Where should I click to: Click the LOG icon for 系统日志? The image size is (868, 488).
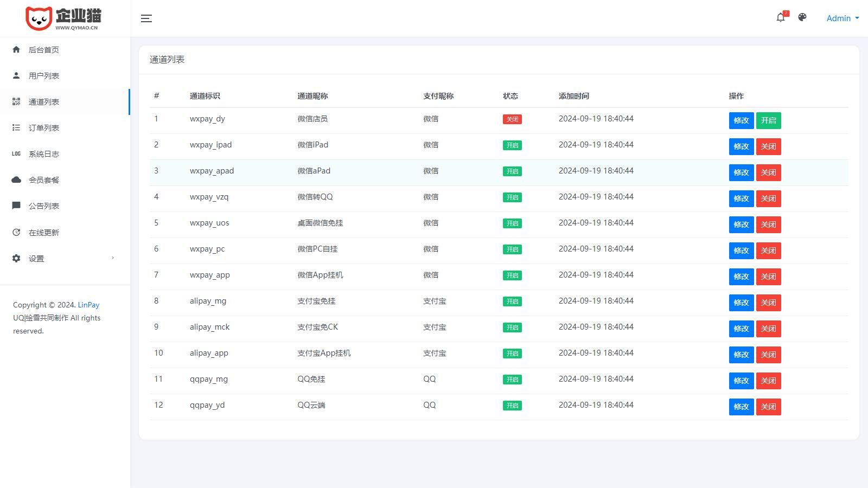tap(16, 154)
